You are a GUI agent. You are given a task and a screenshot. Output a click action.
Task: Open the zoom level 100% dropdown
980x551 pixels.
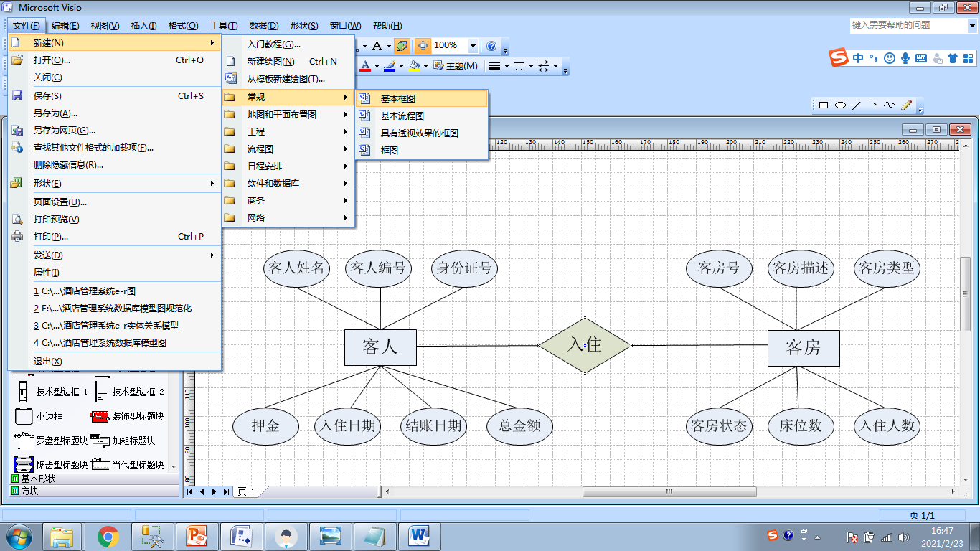coord(473,45)
